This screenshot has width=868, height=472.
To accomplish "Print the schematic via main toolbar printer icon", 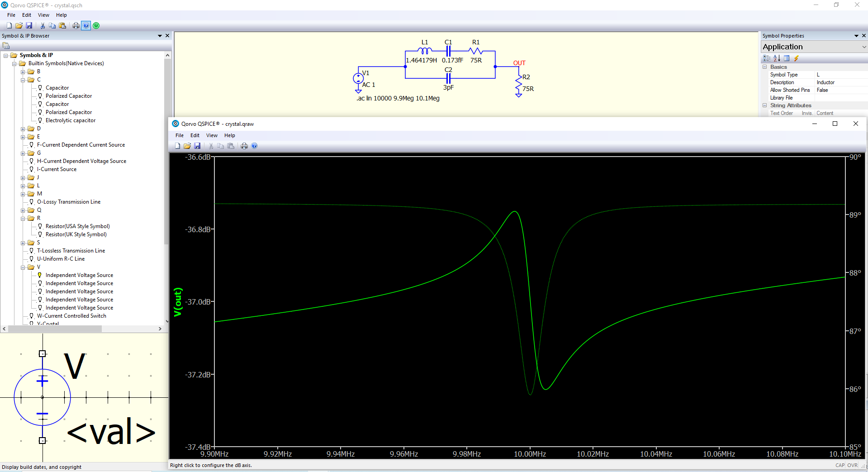I will [x=76, y=25].
